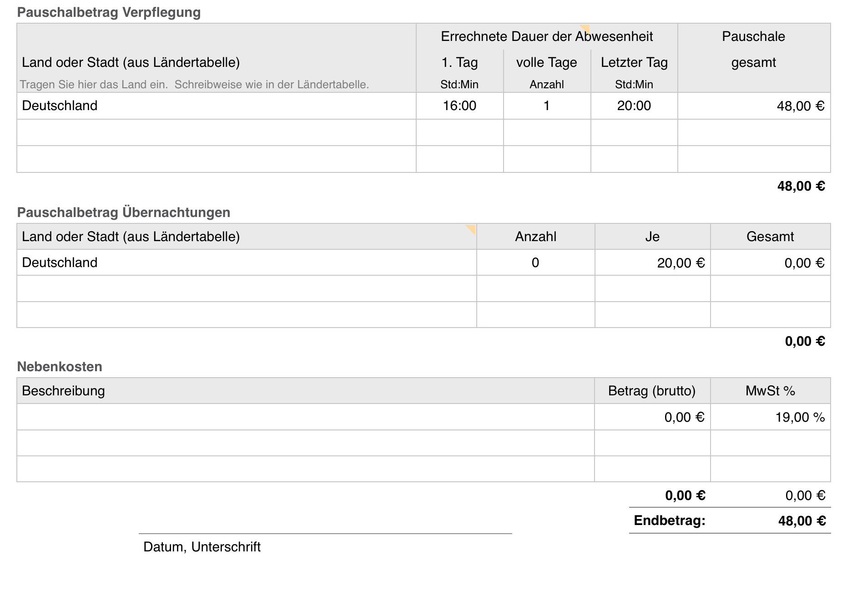Click the first empty Beschreibung cell
This screenshot has height=616, width=847.
click(306, 417)
